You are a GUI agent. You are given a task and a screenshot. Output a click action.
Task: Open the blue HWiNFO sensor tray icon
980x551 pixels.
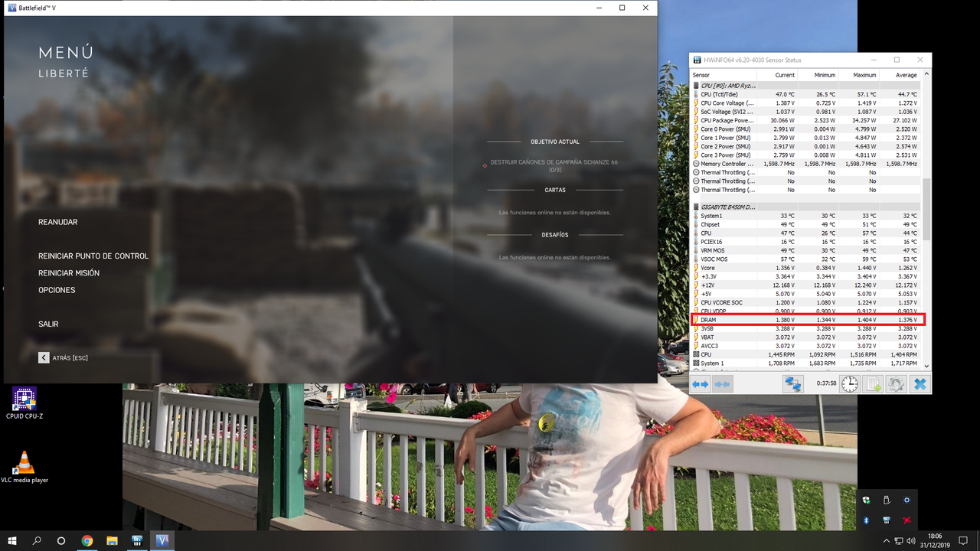pyautogui.click(x=887, y=520)
